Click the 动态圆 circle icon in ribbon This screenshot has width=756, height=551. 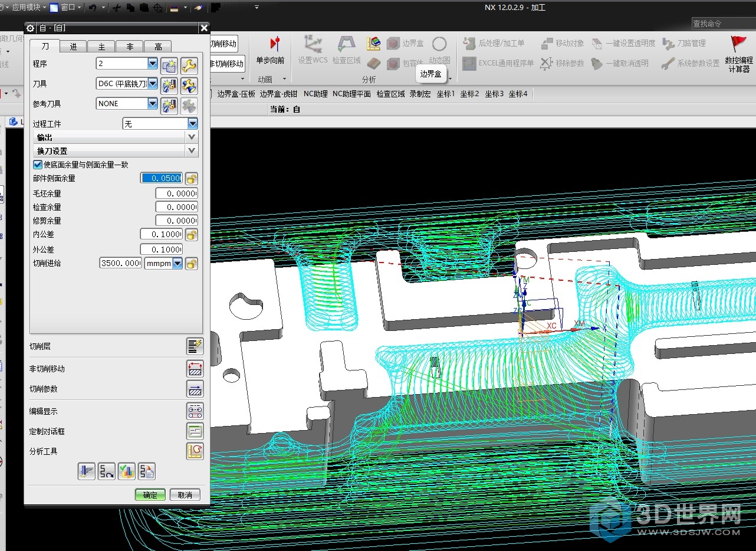click(439, 44)
